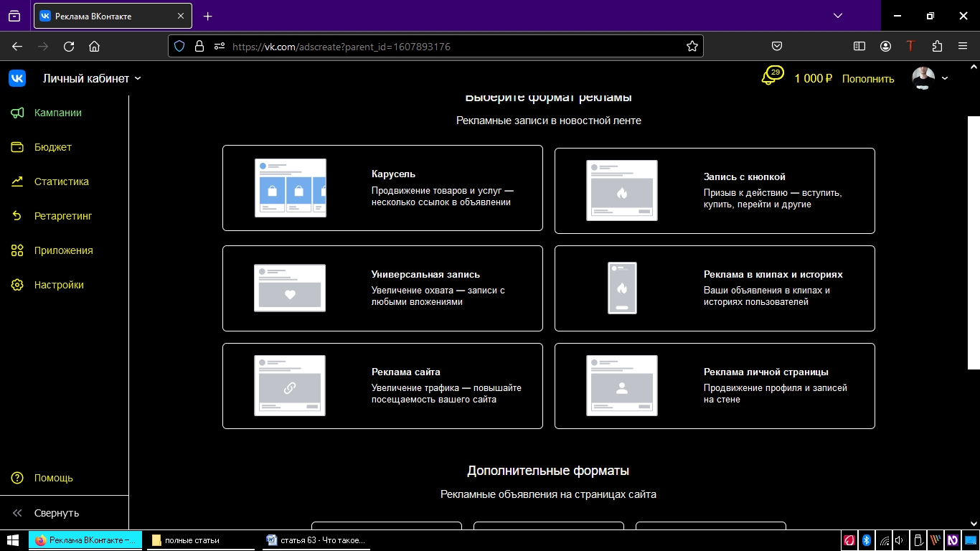Select the Реклама ВКонтакте browser tab

[113, 16]
